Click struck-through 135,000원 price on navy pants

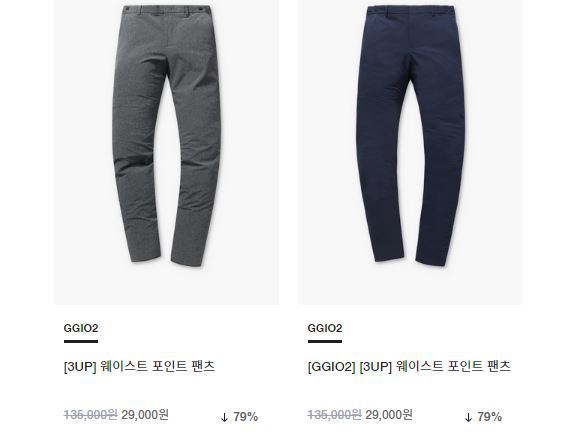click(335, 415)
